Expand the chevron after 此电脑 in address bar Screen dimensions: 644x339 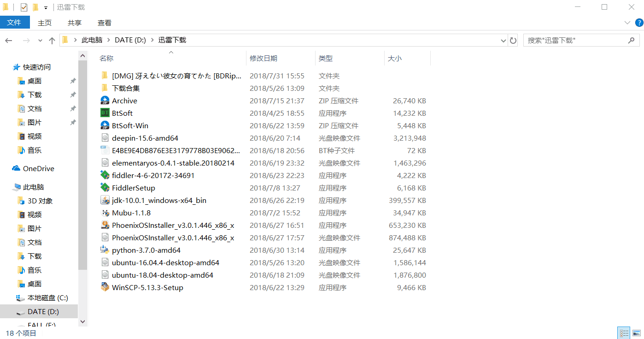tap(109, 40)
